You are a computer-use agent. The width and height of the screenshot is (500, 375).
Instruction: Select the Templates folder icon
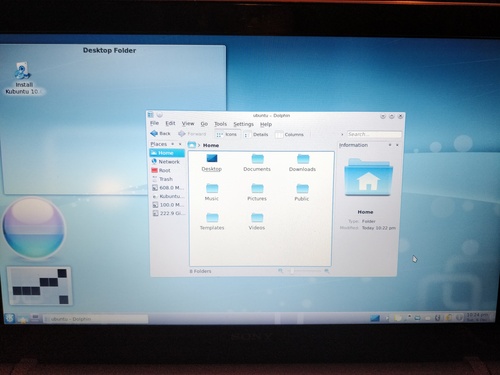[x=212, y=221]
